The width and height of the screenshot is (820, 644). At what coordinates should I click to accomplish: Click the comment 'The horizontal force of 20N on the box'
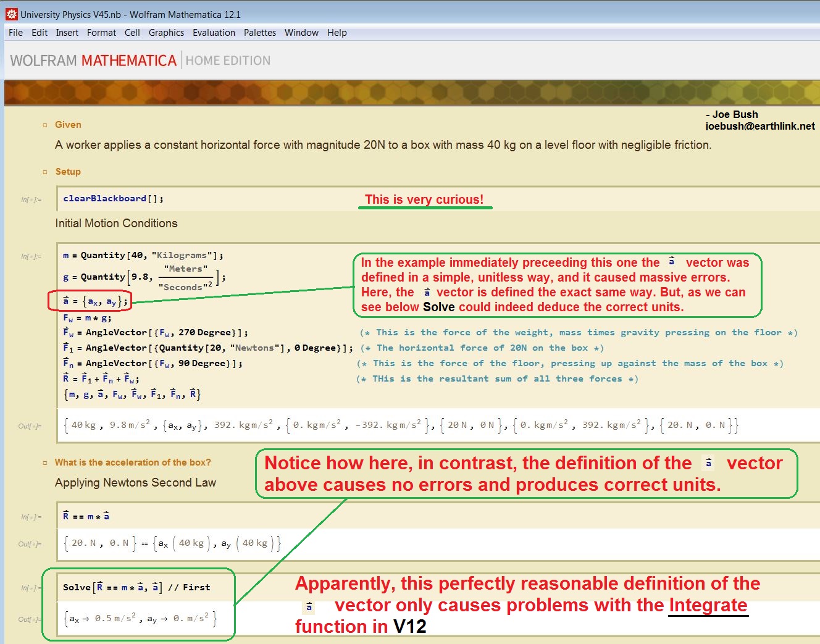tap(482, 348)
